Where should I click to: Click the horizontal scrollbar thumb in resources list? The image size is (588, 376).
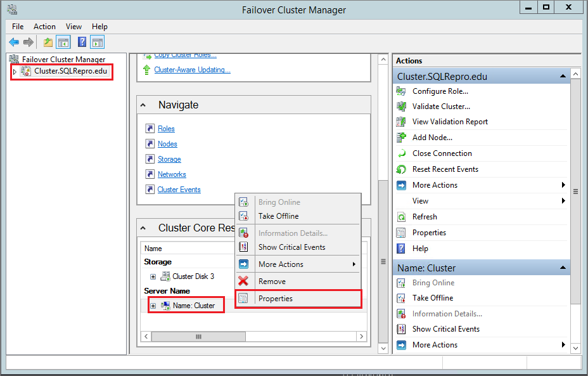198,336
